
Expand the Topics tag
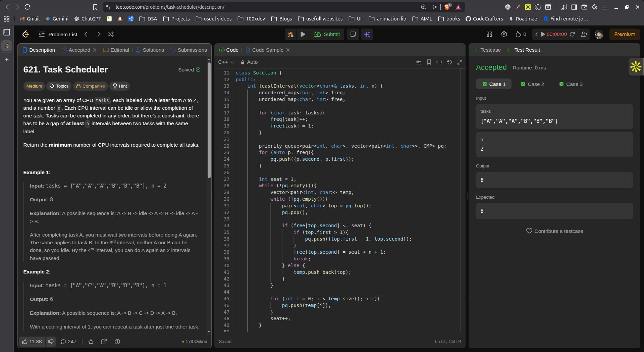pyautogui.click(x=59, y=86)
